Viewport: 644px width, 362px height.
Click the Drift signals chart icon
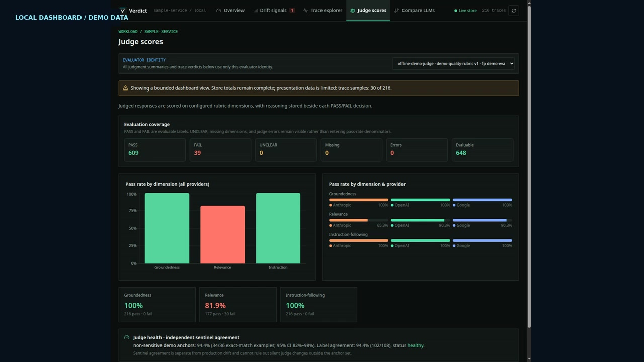coord(256,10)
